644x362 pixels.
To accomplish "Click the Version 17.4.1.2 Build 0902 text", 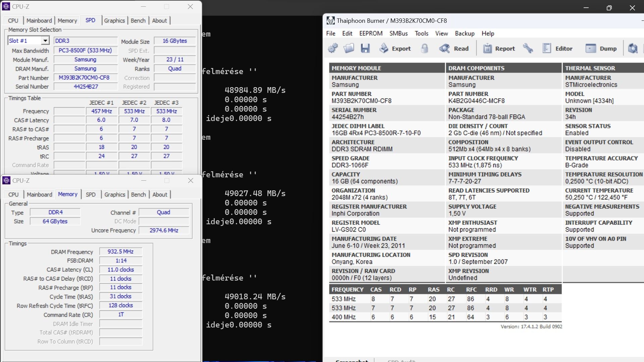I will pos(531,326).
